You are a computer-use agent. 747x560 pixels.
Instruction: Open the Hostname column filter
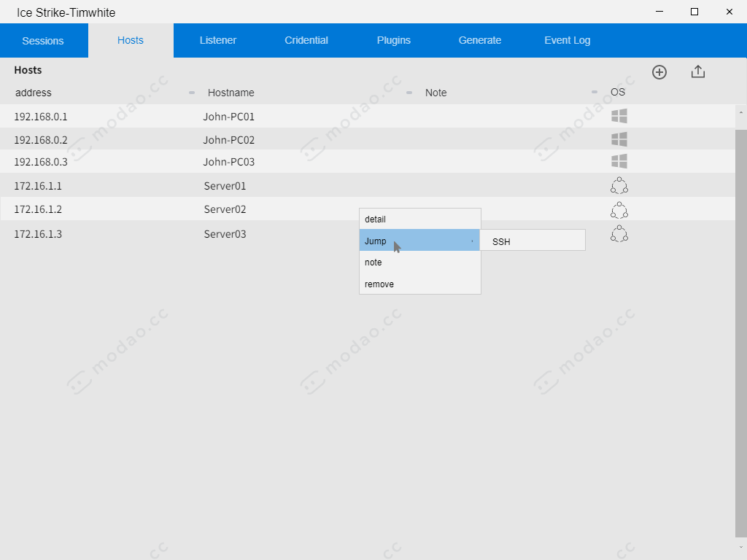[409, 93]
